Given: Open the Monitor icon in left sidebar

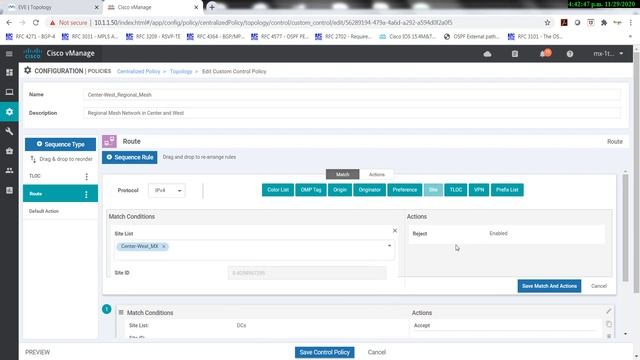Looking at the screenshot, I should click(9, 92).
